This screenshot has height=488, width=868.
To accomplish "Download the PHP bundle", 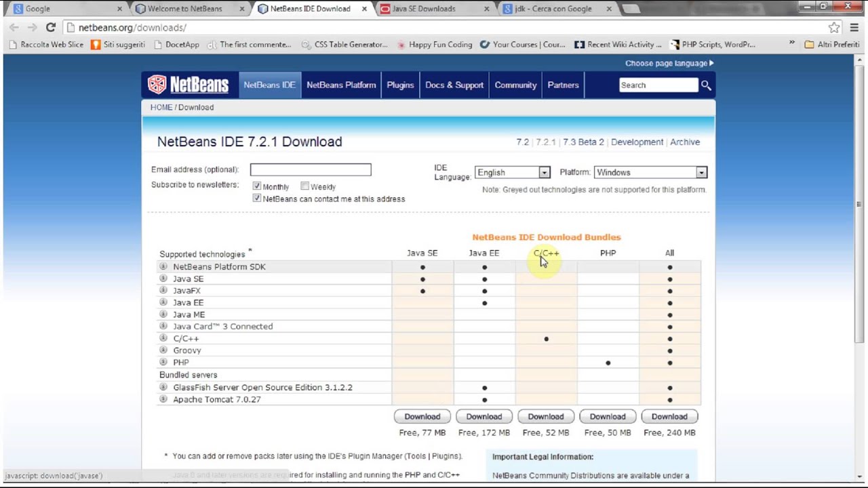I will point(608,416).
